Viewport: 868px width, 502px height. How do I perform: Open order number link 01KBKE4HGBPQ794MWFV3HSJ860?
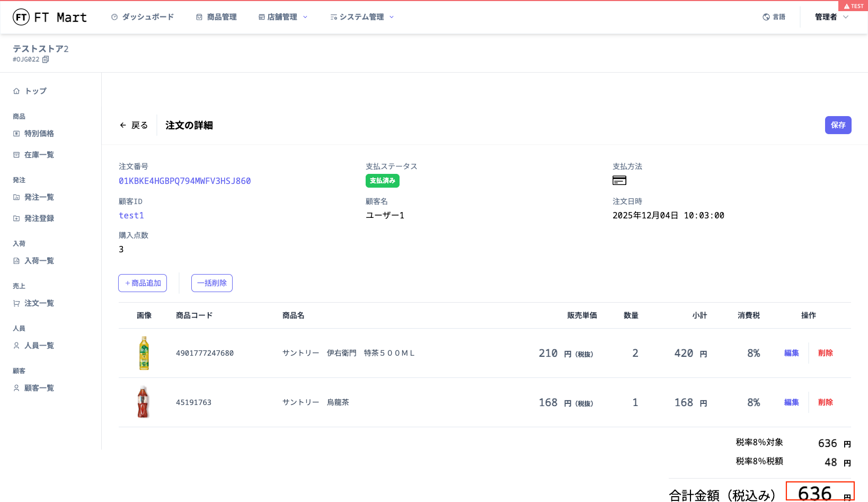(x=185, y=181)
